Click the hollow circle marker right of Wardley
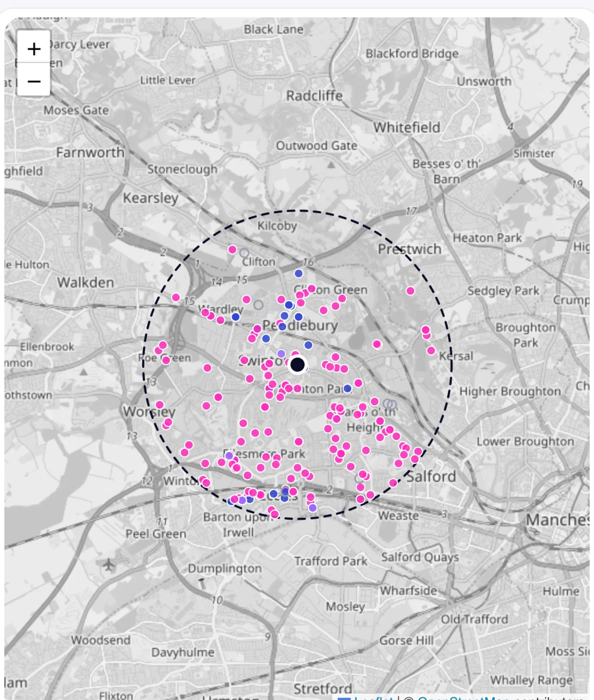This screenshot has height=700, width=594. 258,305
